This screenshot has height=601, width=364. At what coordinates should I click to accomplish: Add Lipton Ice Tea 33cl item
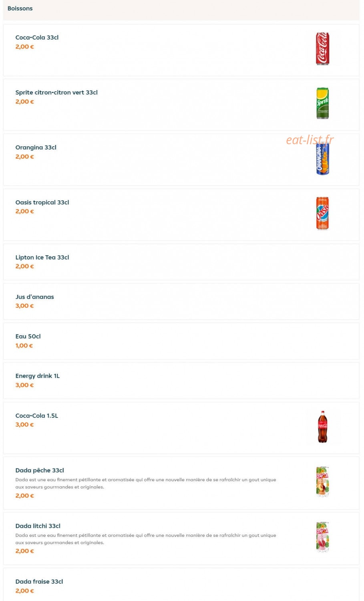click(181, 262)
